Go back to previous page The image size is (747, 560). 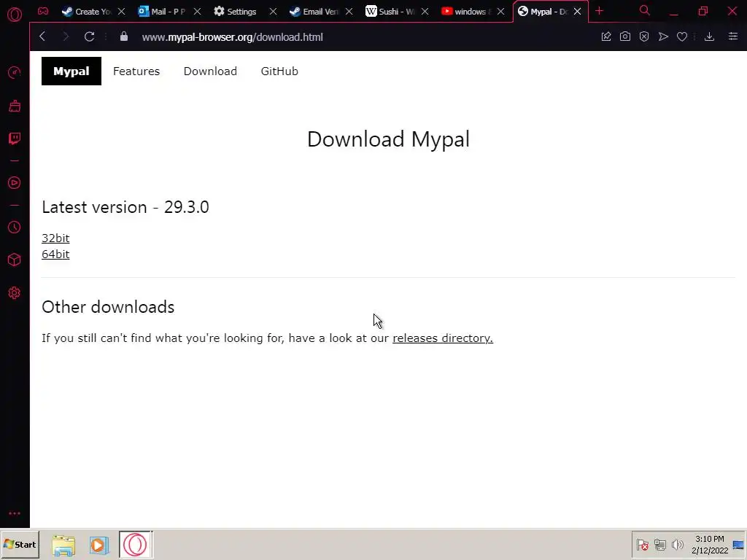(x=42, y=36)
